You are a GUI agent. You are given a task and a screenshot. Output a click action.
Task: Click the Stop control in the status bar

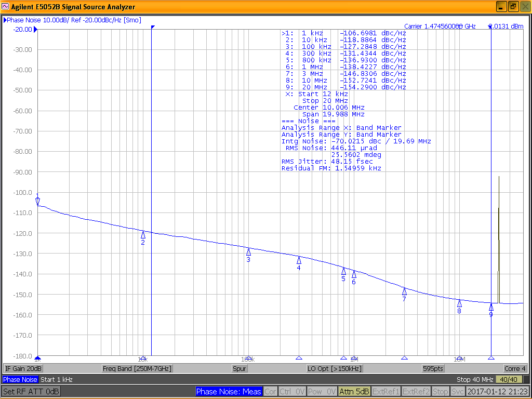click(x=441, y=391)
